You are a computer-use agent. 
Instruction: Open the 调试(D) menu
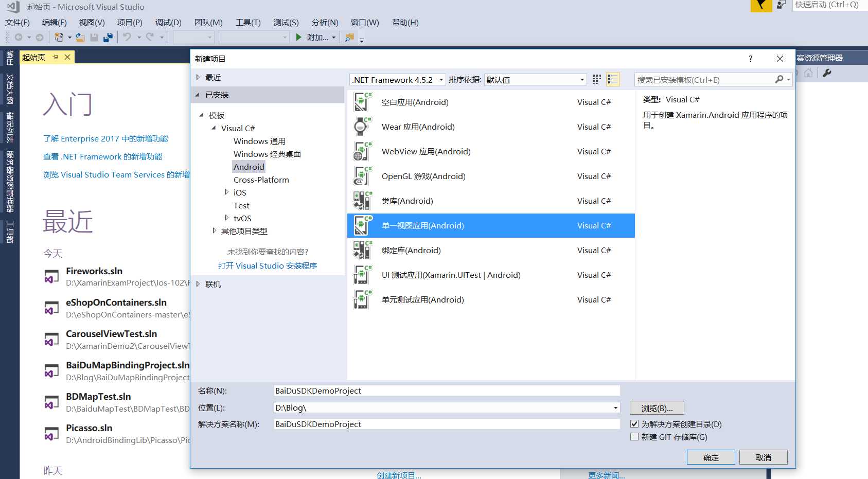tap(169, 23)
